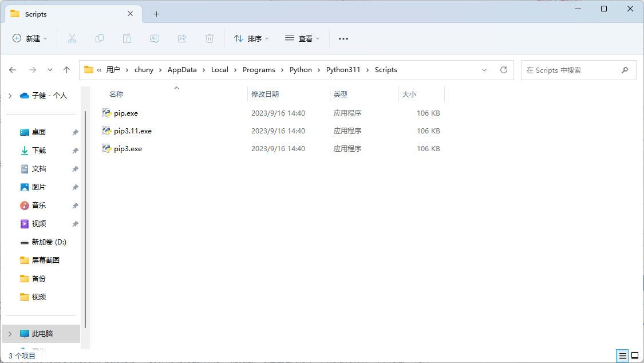644x363 pixels.
Task: Click the 在 Scripts 中搜索 search box
Action: tap(578, 70)
